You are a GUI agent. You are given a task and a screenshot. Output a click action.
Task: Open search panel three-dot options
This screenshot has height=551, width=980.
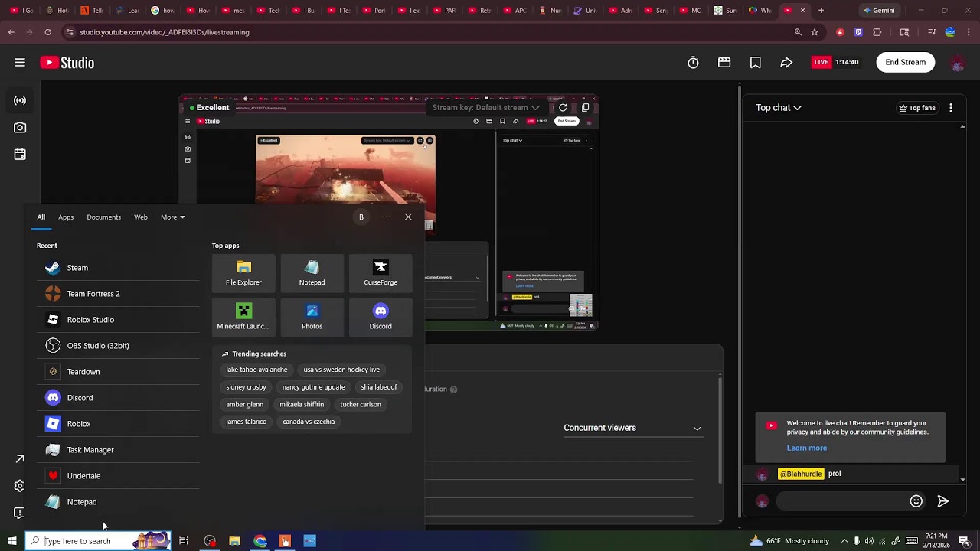point(387,217)
